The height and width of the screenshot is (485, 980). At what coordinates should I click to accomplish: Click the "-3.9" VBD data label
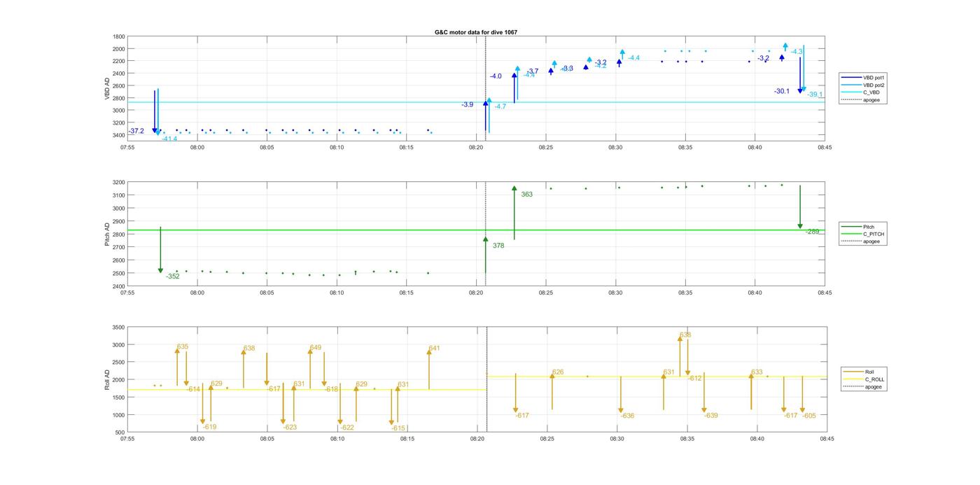[467, 104]
